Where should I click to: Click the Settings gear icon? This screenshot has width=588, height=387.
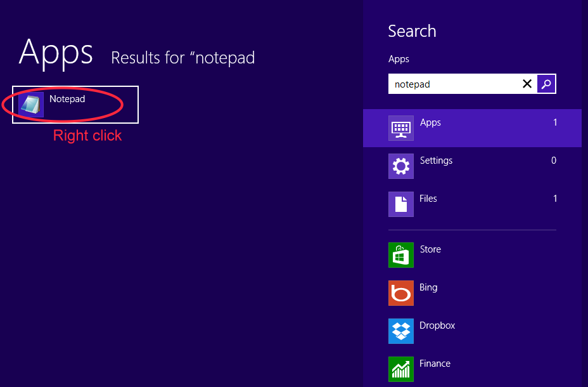pyautogui.click(x=400, y=166)
